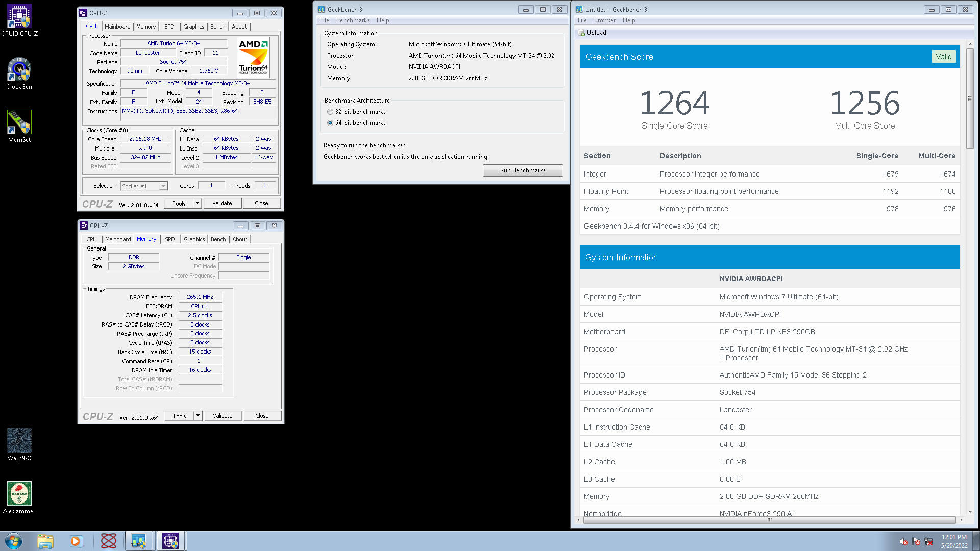Viewport: 980px width, 551px height.
Task: Switch to Geekbench taskbar button
Action: coord(139,541)
